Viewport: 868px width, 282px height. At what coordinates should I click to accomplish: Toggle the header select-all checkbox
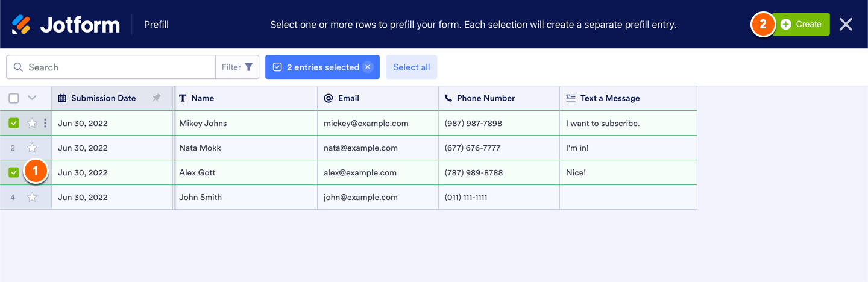[x=14, y=98]
